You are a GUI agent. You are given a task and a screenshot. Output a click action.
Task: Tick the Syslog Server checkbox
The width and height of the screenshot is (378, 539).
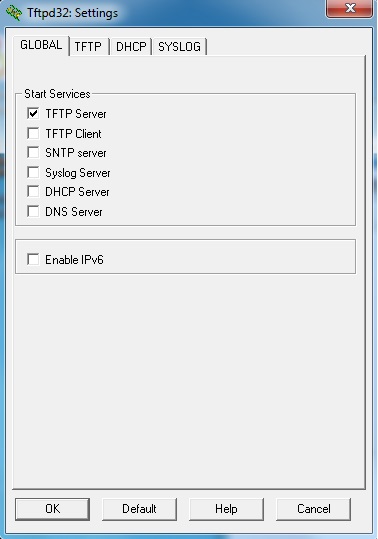pos(33,172)
